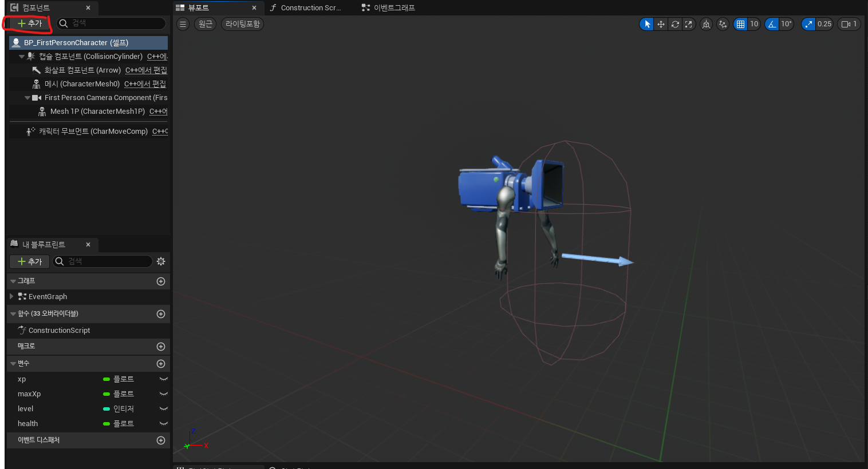Click the search magnifier in My Blueprint panel
The image size is (868, 469).
tap(59, 261)
